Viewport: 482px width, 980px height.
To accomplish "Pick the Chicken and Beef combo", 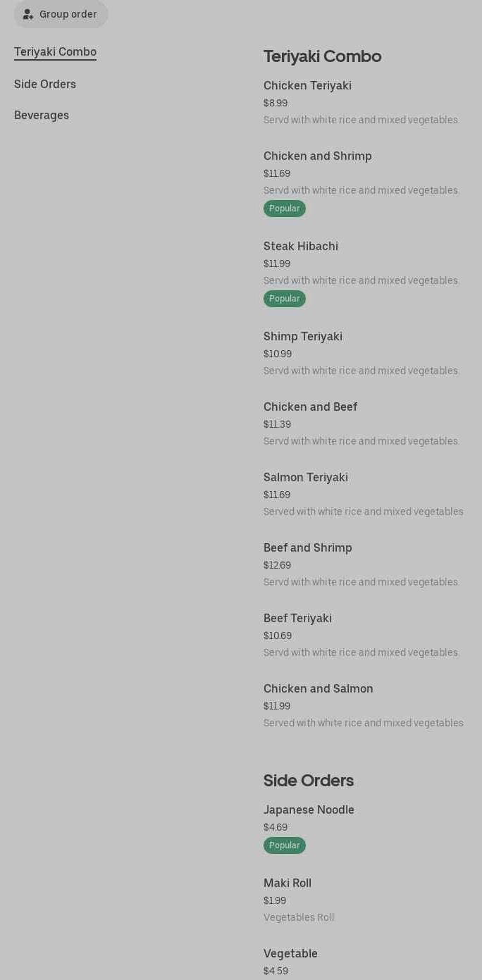I will pos(310,407).
